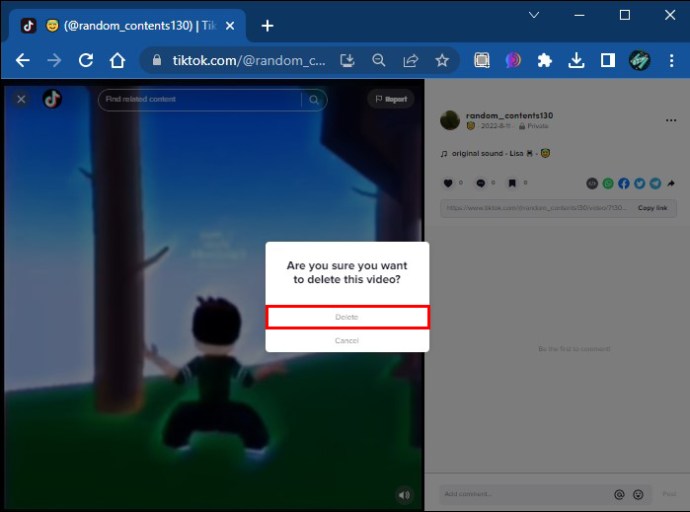Open the random_contents130 username link
Image resolution: width=690 pixels, height=512 pixels.
510,115
